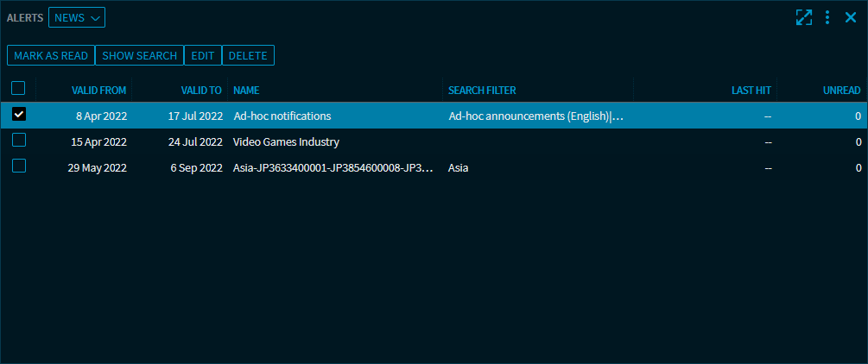The width and height of the screenshot is (868, 364).
Task: Sort by the Unread column header
Action: [842, 90]
